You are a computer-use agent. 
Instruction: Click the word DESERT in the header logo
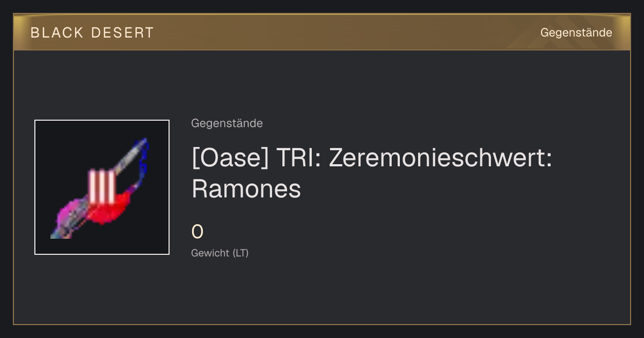[123, 33]
